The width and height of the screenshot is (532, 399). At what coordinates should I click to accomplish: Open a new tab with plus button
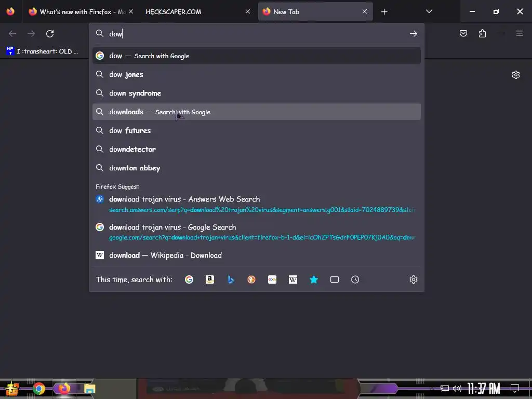click(x=384, y=12)
